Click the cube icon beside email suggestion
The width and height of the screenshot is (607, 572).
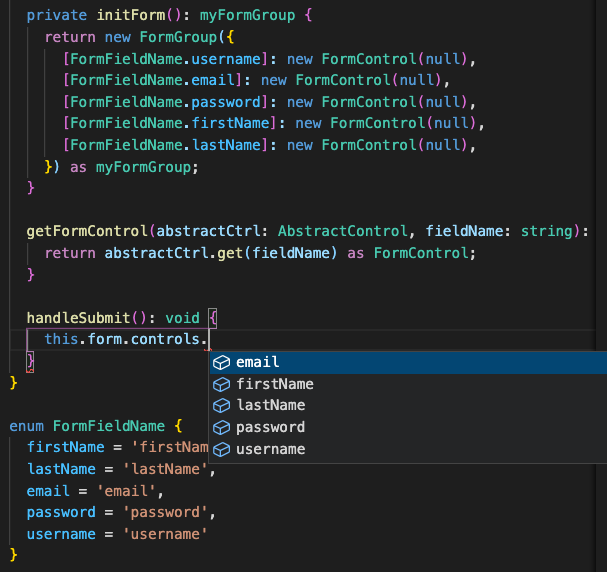tap(221, 363)
